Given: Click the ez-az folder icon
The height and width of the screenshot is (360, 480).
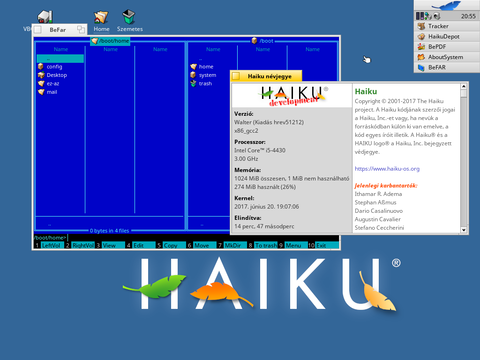Looking at the screenshot, I should pyautogui.click(x=41, y=83).
